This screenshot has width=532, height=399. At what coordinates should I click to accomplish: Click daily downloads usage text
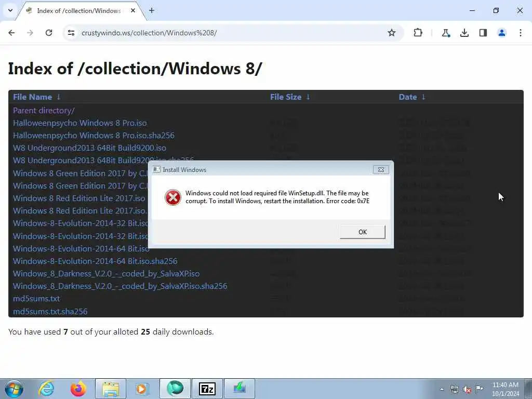[x=111, y=332]
